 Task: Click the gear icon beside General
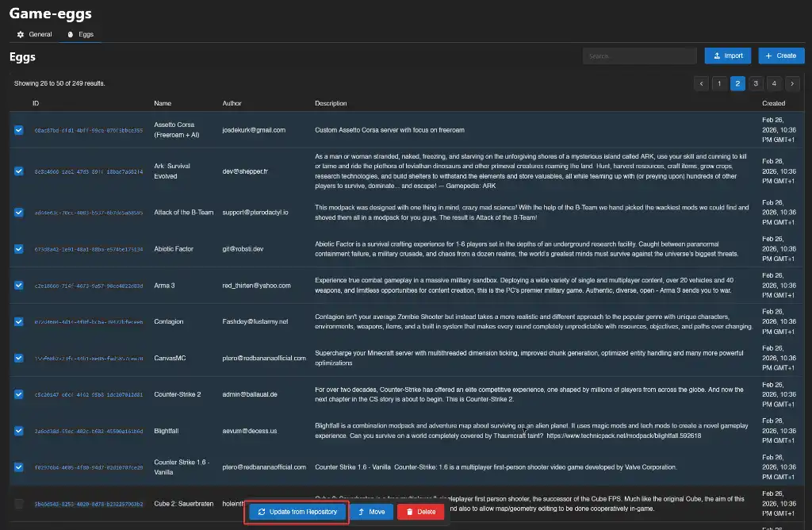point(21,34)
